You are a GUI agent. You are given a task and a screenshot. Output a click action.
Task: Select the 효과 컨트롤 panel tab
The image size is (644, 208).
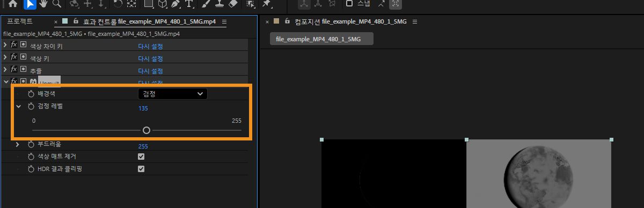(x=150, y=22)
